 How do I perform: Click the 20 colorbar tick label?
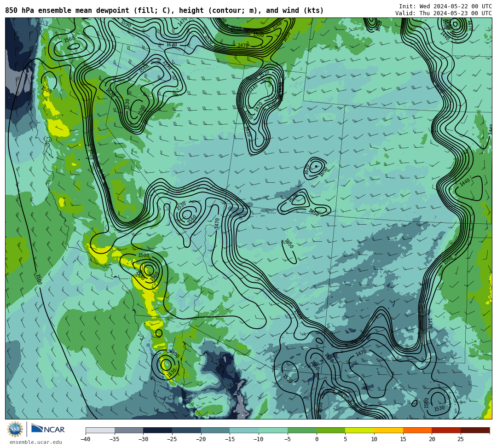point(432,439)
